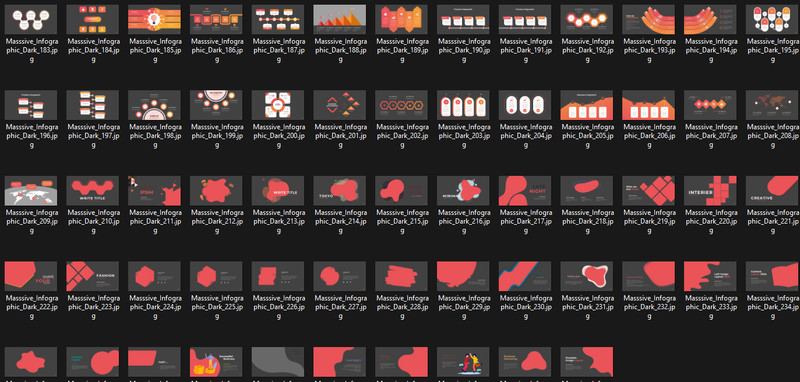The image size is (800, 382).
Task: Select thumbnail Masssive_Infographic_Dark_217.jpg
Action: click(x=524, y=191)
